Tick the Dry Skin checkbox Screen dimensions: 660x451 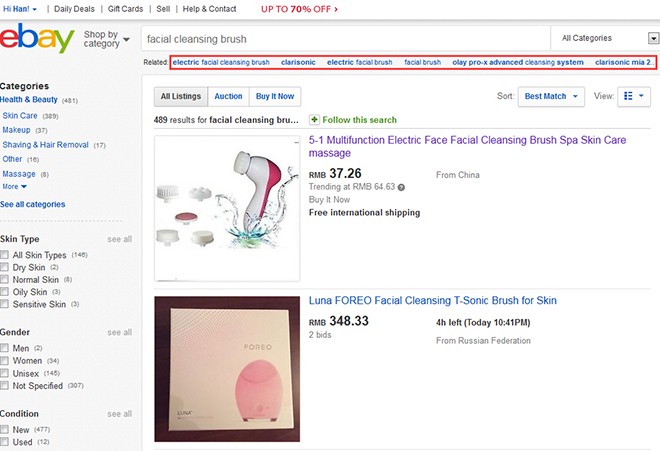pyautogui.click(x=5, y=267)
